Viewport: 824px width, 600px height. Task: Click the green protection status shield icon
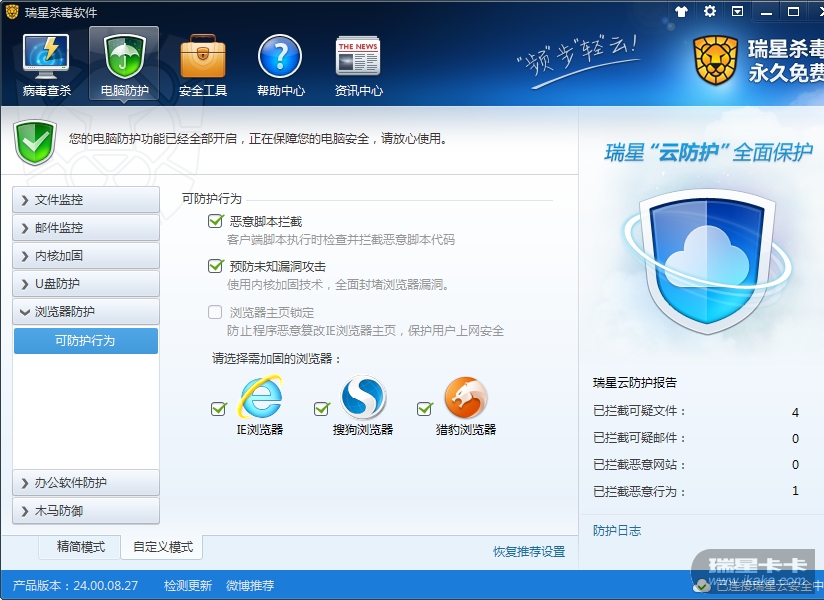coord(35,142)
